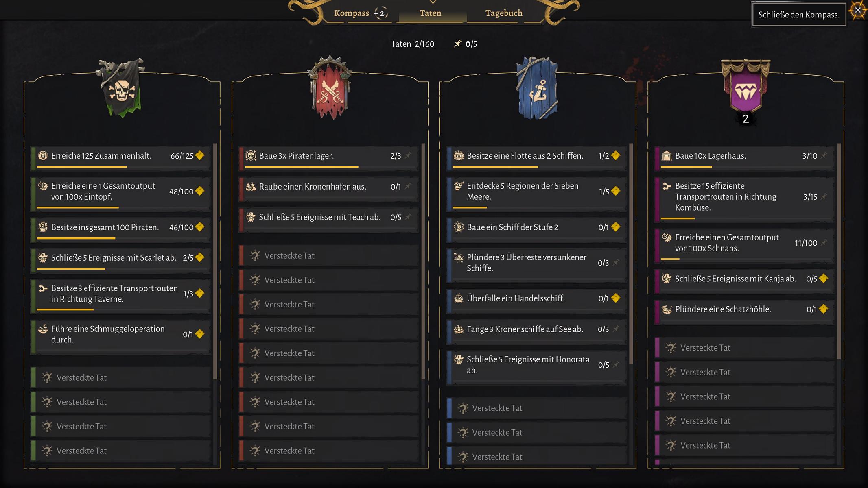This screenshot has width=868, height=488.
Task: Toggle the pin on 'Erreiche 125 Zusammenhalt'
Action: point(199,156)
